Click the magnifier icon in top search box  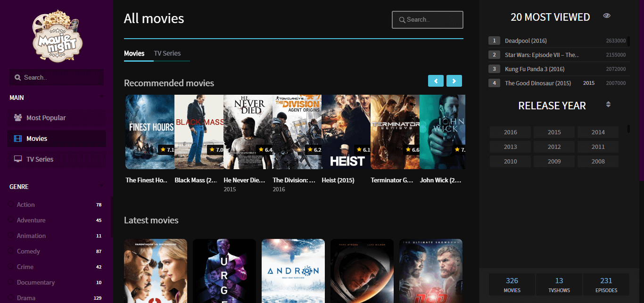click(x=402, y=20)
